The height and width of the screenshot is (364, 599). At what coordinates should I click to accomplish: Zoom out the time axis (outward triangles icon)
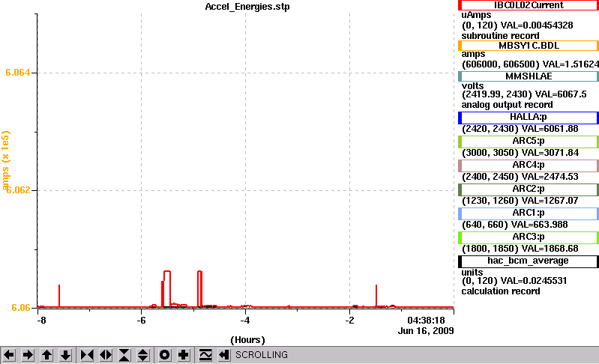point(106,355)
